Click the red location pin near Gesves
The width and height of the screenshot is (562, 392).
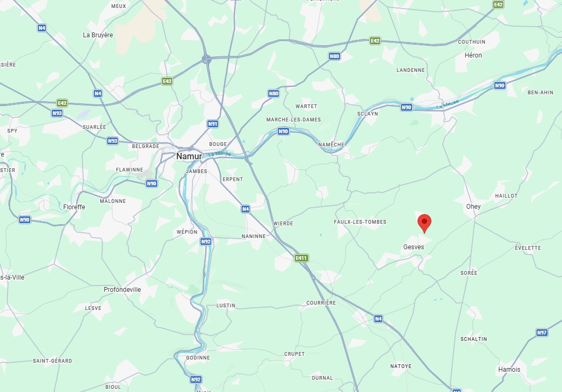pyautogui.click(x=424, y=224)
